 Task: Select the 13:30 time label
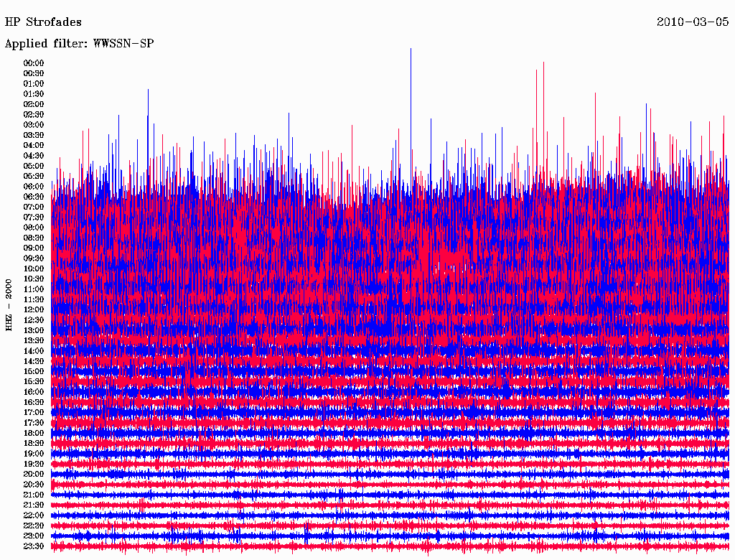click(34, 341)
